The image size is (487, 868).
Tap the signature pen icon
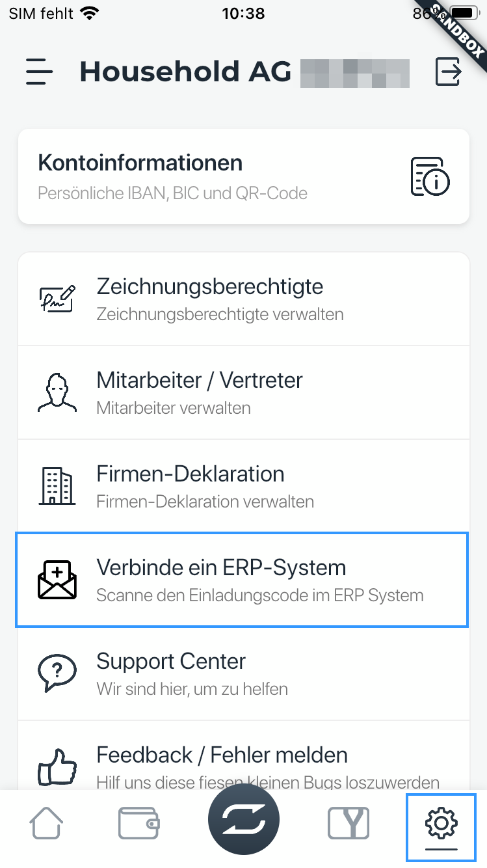[x=57, y=299]
